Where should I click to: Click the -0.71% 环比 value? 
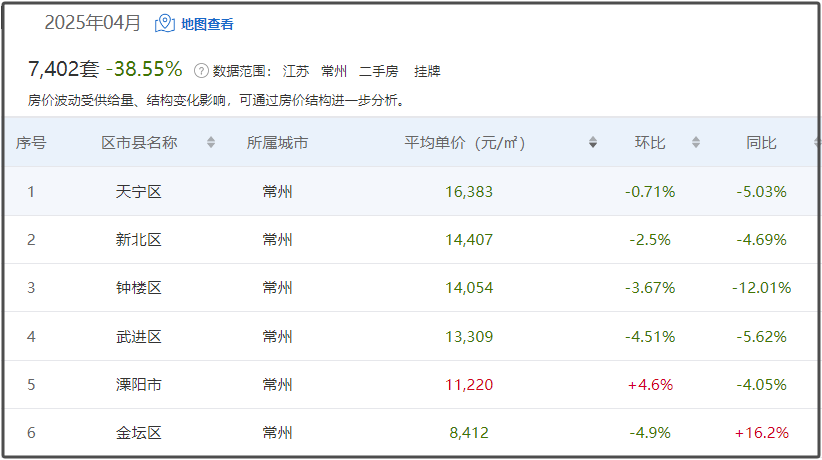point(650,192)
